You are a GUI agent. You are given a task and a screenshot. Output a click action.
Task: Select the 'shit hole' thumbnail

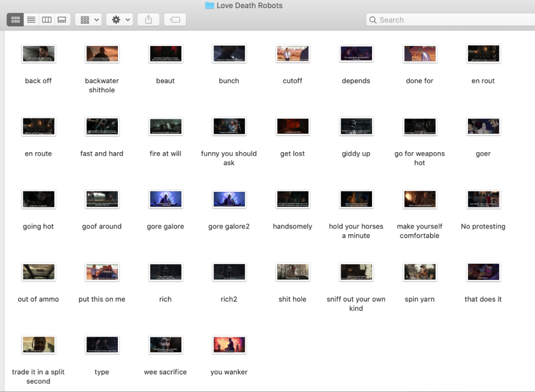(x=293, y=272)
